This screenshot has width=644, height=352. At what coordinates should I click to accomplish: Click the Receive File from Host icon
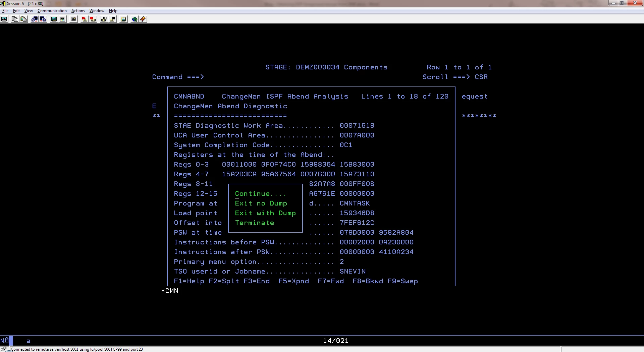[43, 19]
